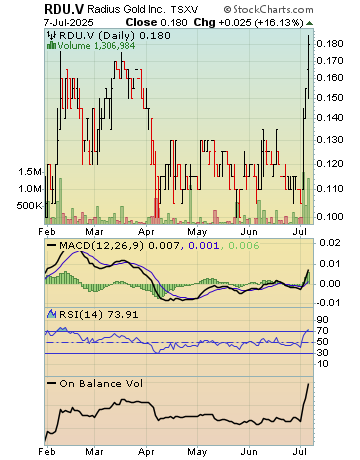Image resolution: width=360 pixels, height=460 pixels.
Task: Click the MACD black line legend marker
Action: 52,245
